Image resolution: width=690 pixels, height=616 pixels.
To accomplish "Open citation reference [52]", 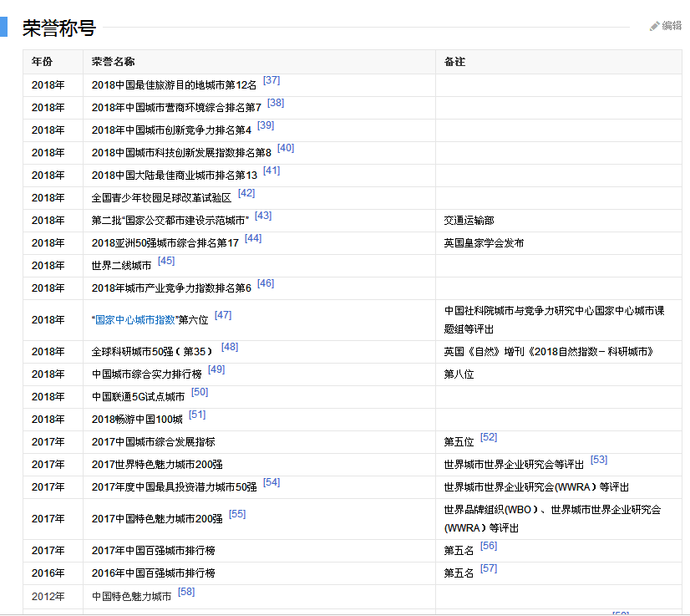I will [489, 438].
